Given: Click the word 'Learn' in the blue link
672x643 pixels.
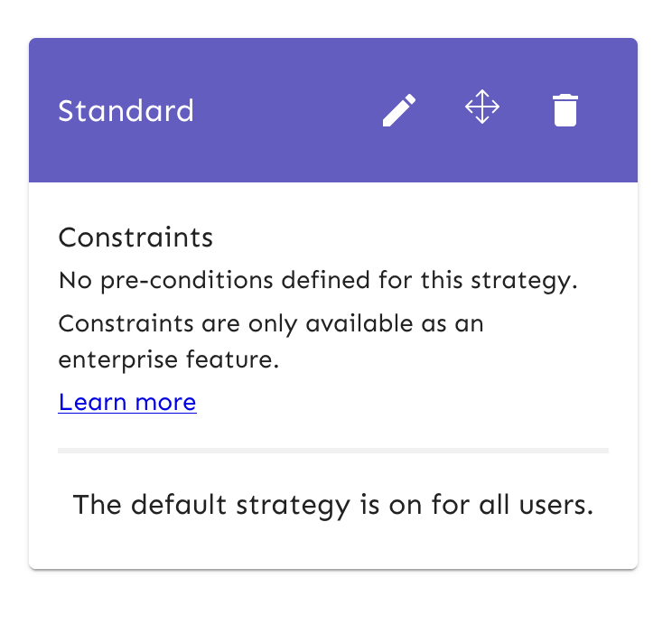Looking at the screenshot, I should (x=92, y=402).
